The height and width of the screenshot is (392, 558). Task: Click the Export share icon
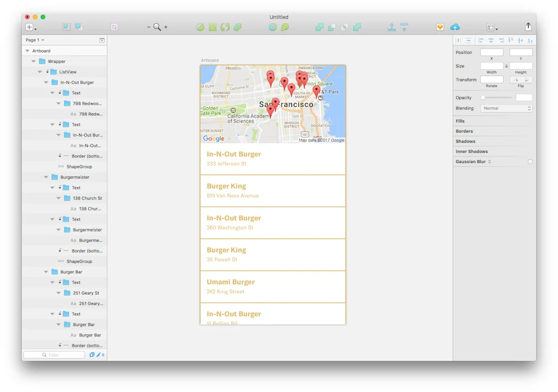point(528,27)
